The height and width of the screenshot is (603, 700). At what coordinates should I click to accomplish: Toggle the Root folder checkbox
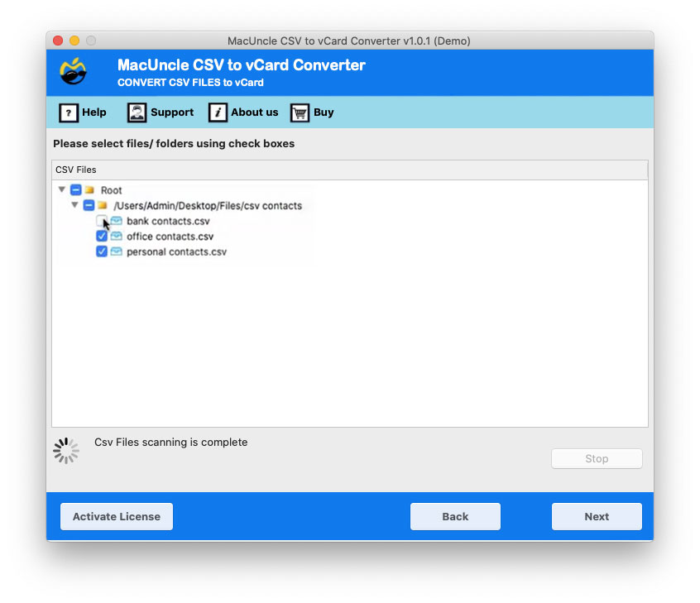click(76, 189)
